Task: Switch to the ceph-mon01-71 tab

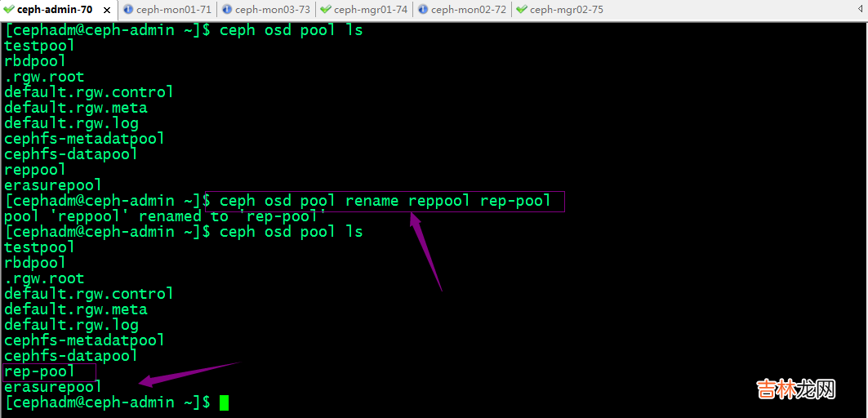Action: 174,10
